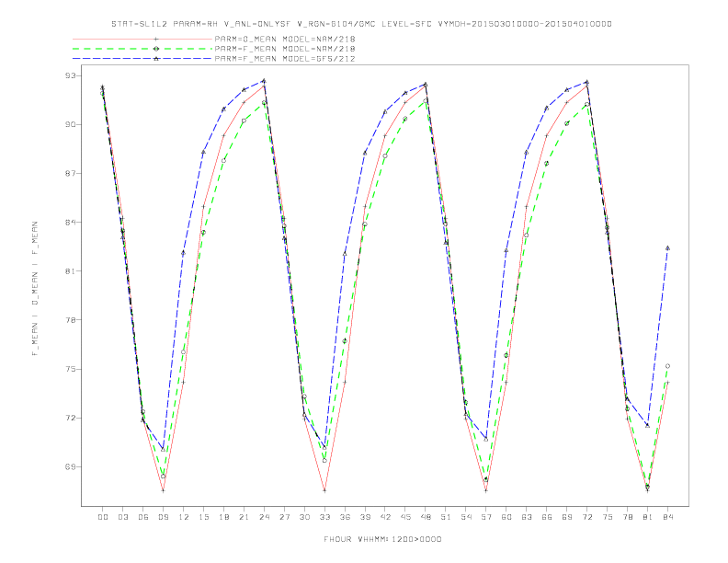Click x-axis tick label 03
This screenshot has width=728, height=563.
click(x=122, y=517)
